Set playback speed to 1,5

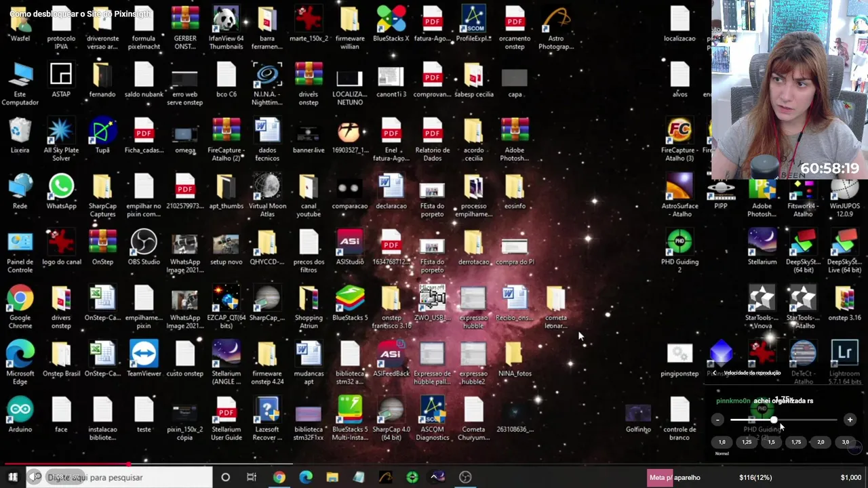[771, 442]
